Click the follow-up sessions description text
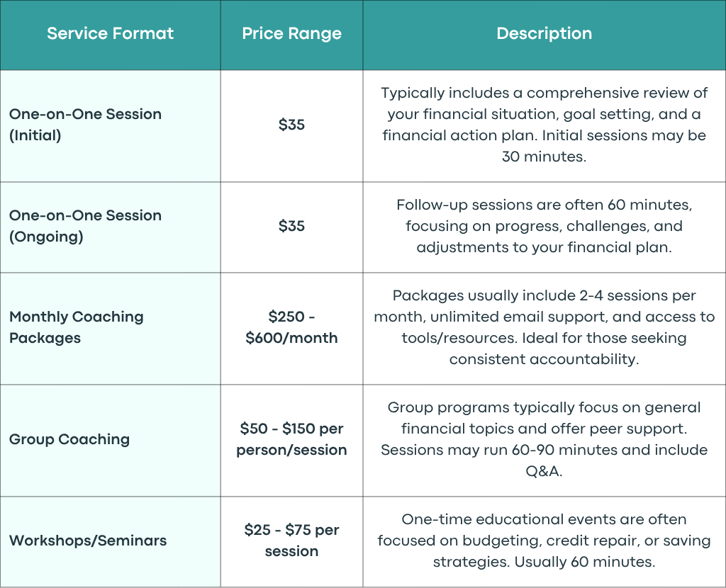Screen dimensions: 726x588 pyautogui.click(x=544, y=226)
